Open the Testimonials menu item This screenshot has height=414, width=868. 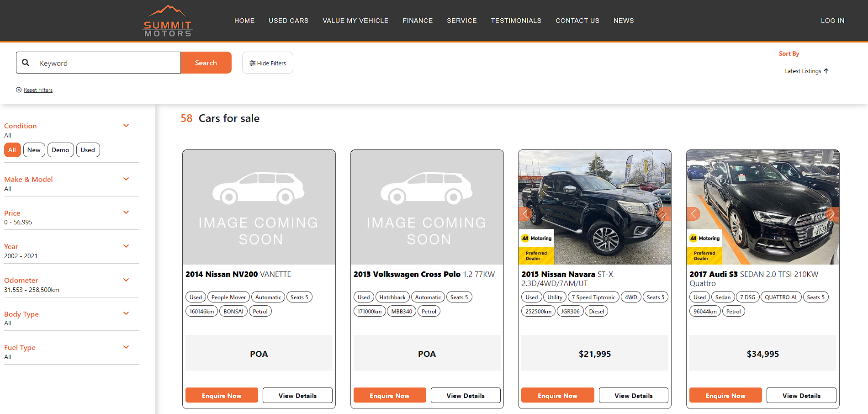pos(516,21)
